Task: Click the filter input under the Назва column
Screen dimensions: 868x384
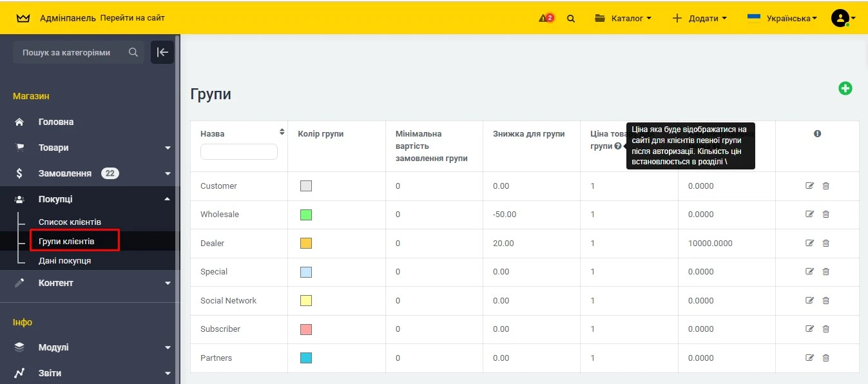Action: pyautogui.click(x=239, y=151)
